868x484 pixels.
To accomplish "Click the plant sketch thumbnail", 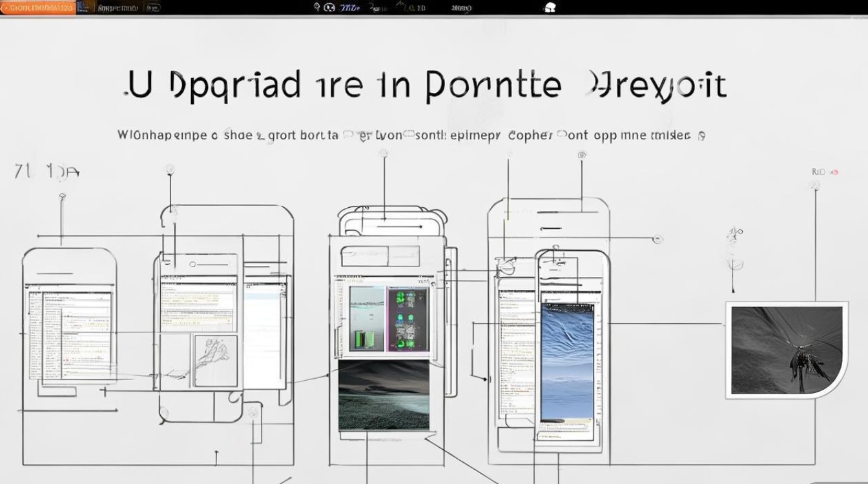I will click(x=216, y=360).
